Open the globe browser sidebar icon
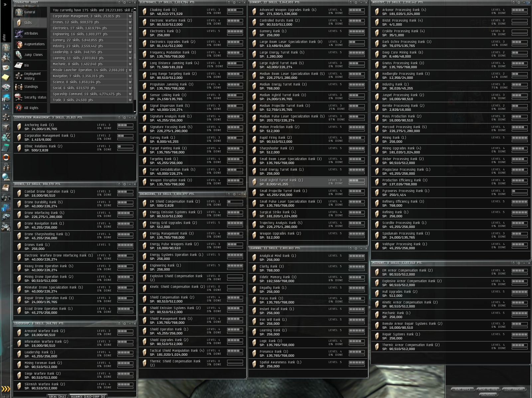Screen dimensions: 532x398 6,177
